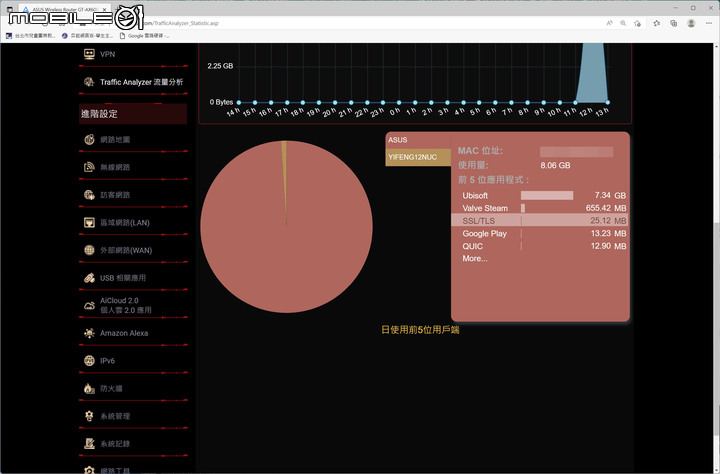Click the thin yellow YIFENG12NUC pie slice

click(284, 165)
